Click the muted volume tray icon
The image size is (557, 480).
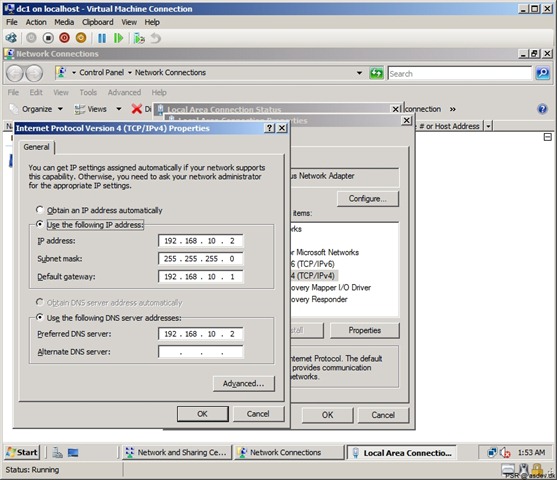505,452
